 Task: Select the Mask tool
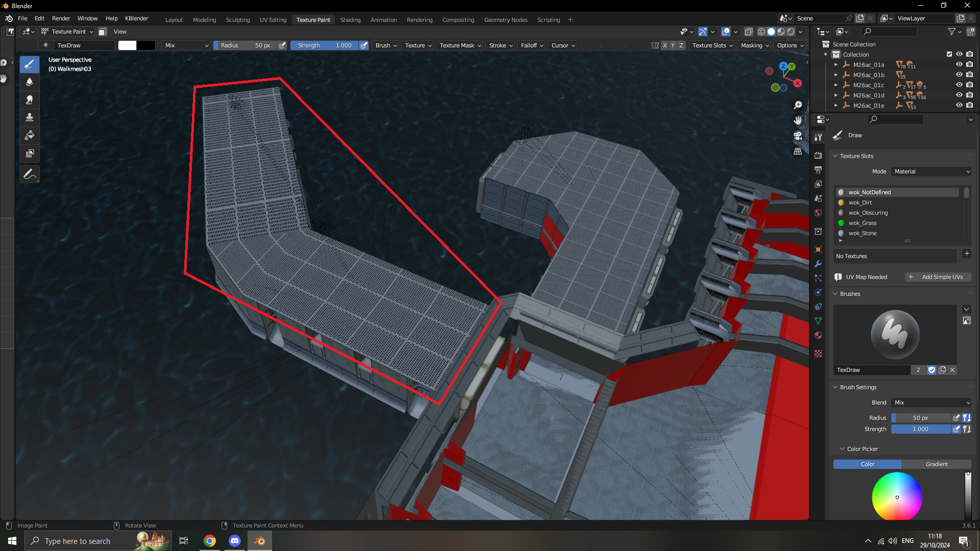pyautogui.click(x=30, y=154)
